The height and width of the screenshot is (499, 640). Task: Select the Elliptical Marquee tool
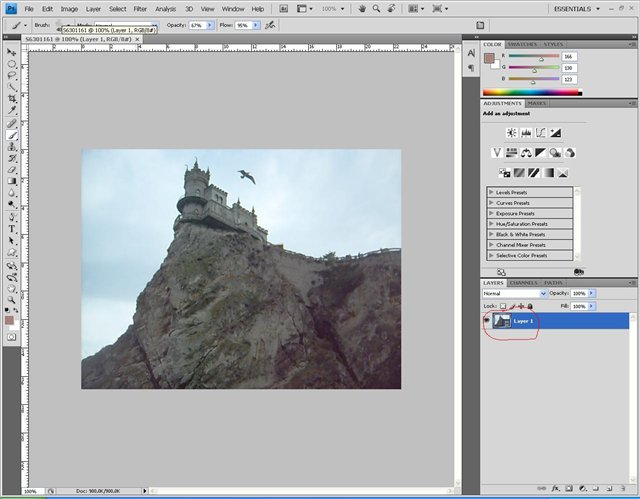click(11, 64)
